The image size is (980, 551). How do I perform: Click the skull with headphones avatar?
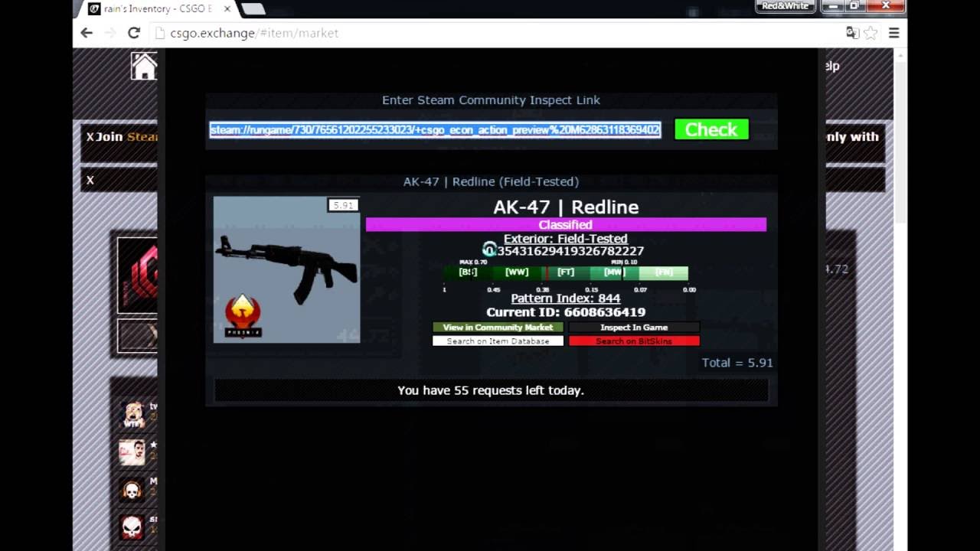[x=132, y=489]
